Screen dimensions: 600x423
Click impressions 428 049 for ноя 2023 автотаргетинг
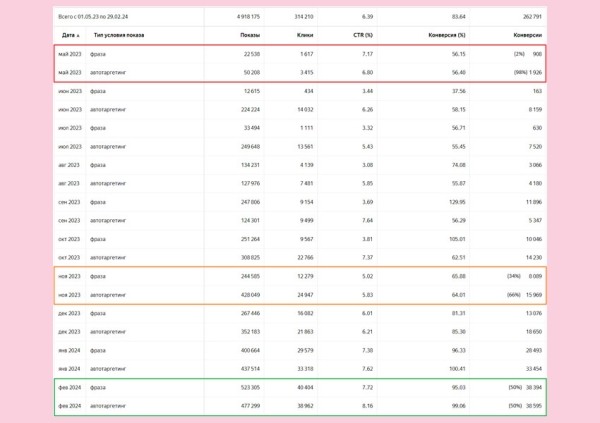point(250,295)
